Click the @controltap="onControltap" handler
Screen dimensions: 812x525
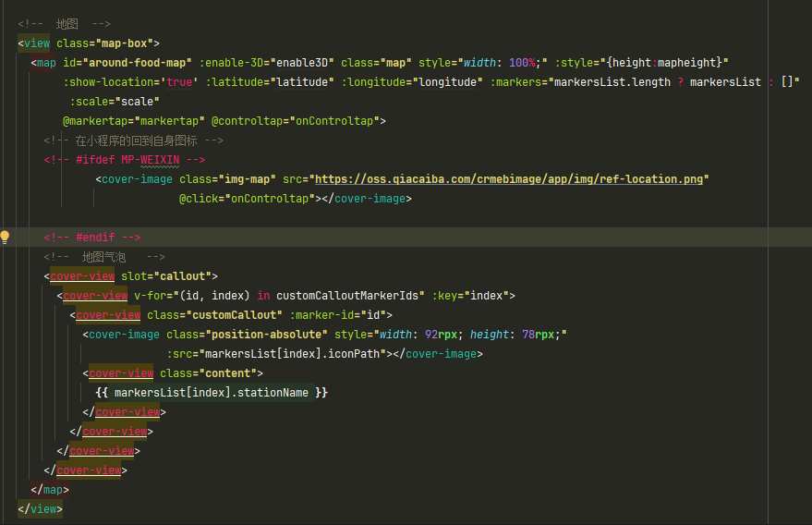coord(296,121)
